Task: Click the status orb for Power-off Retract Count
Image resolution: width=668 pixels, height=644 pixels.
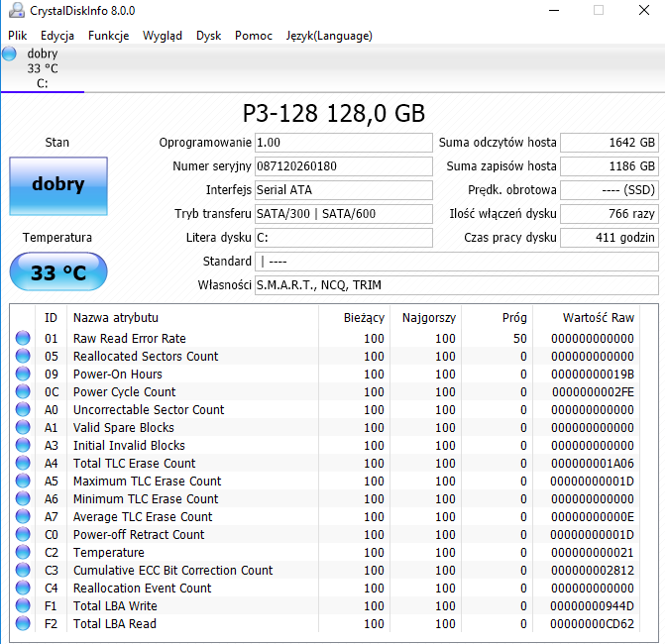Action: click(23, 535)
